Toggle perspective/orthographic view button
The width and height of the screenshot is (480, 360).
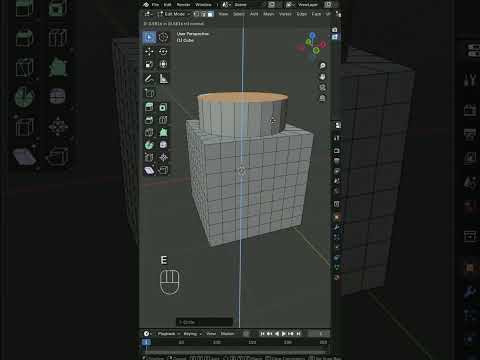point(322,99)
